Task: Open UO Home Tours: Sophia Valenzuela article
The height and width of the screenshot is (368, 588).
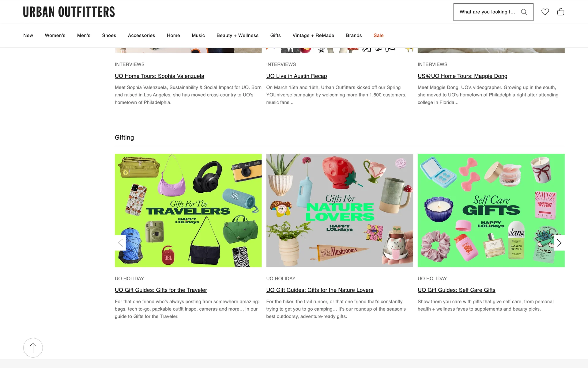Action: point(159,76)
